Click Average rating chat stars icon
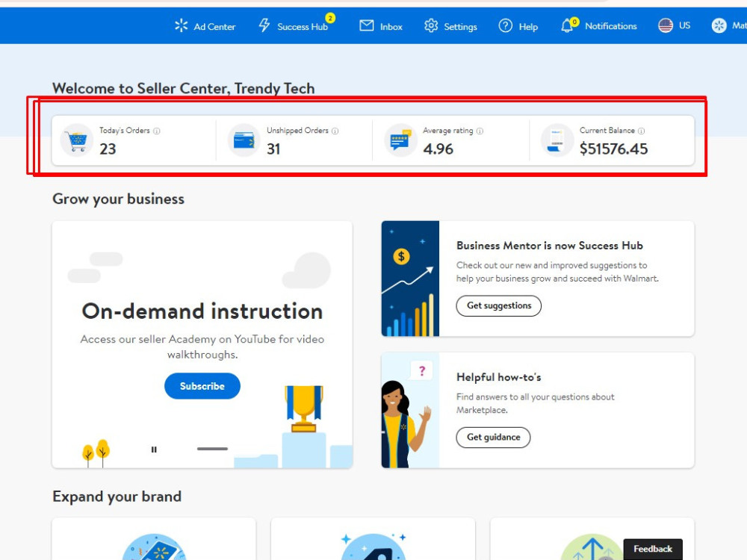 (400, 140)
